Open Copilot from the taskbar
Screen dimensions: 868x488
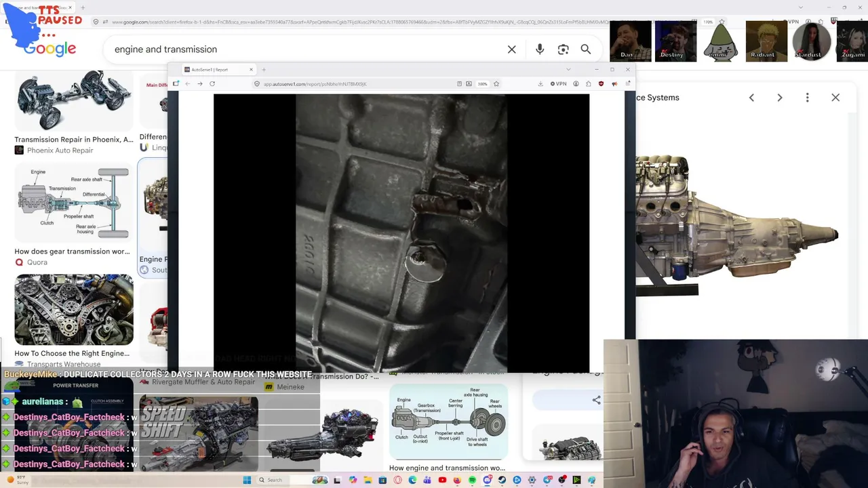click(x=353, y=480)
